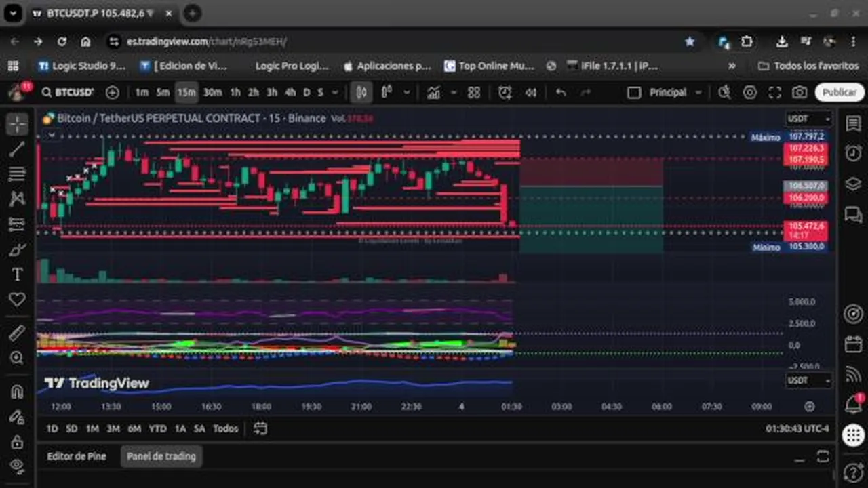Open the notifications bell panel
868x488 pixels.
pyautogui.click(x=853, y=405)
